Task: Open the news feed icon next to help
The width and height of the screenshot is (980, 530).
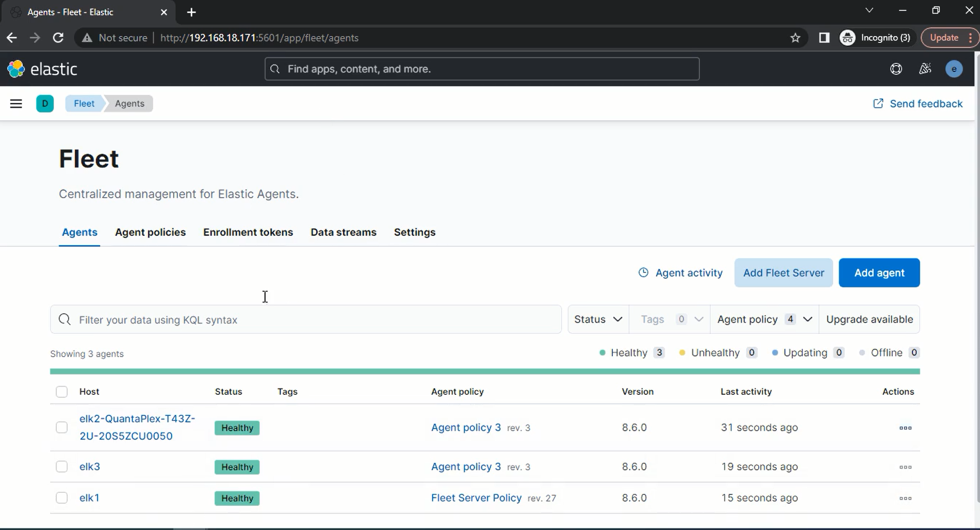Action: coord(925,68)
